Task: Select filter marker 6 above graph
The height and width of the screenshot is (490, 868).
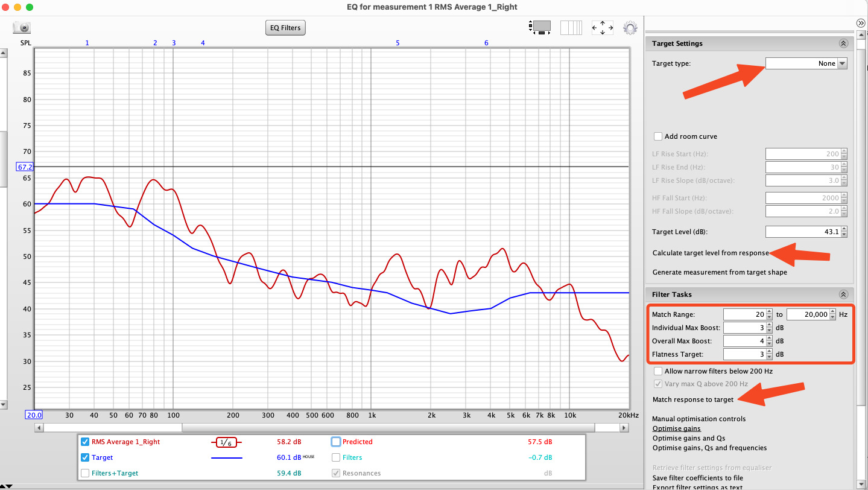Action: 486,43
